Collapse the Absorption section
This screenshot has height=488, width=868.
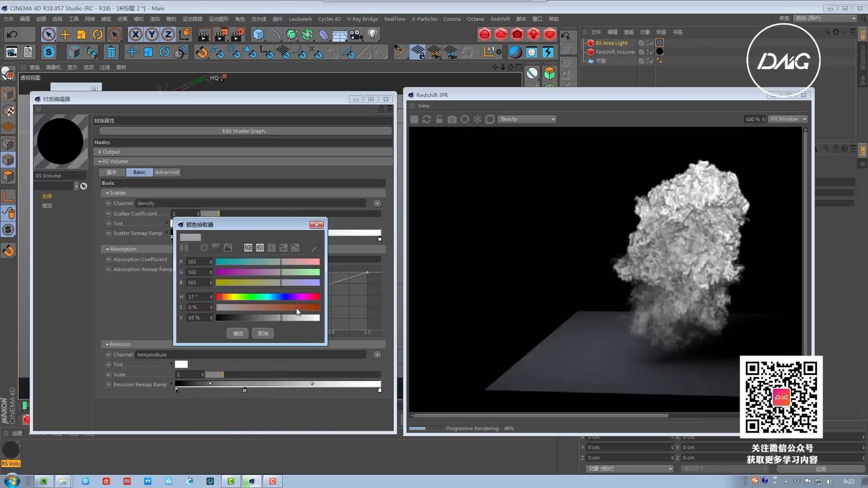[108, 249]
